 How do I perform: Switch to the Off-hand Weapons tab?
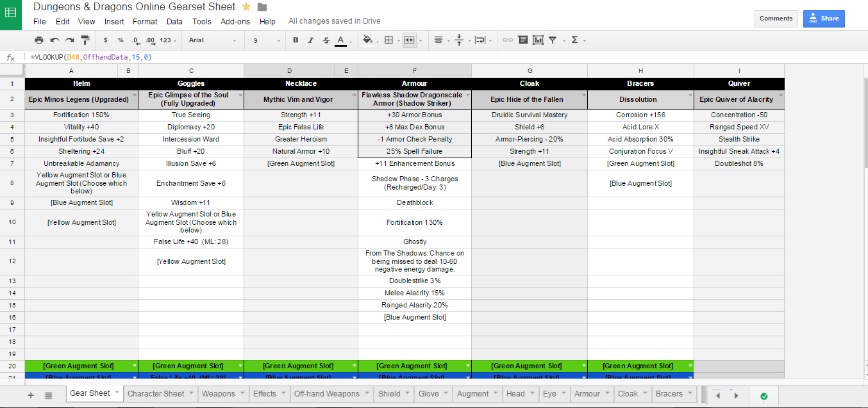click(x=331, y=394)
